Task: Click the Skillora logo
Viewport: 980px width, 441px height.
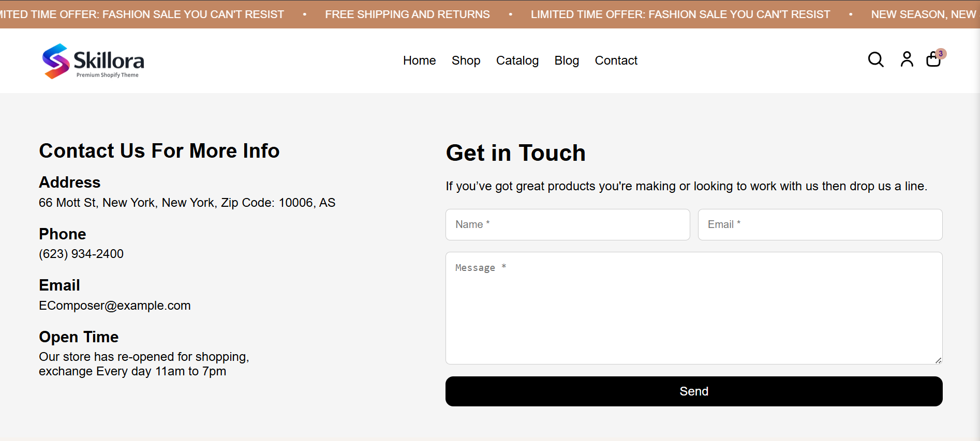Action: click(93, 61)
